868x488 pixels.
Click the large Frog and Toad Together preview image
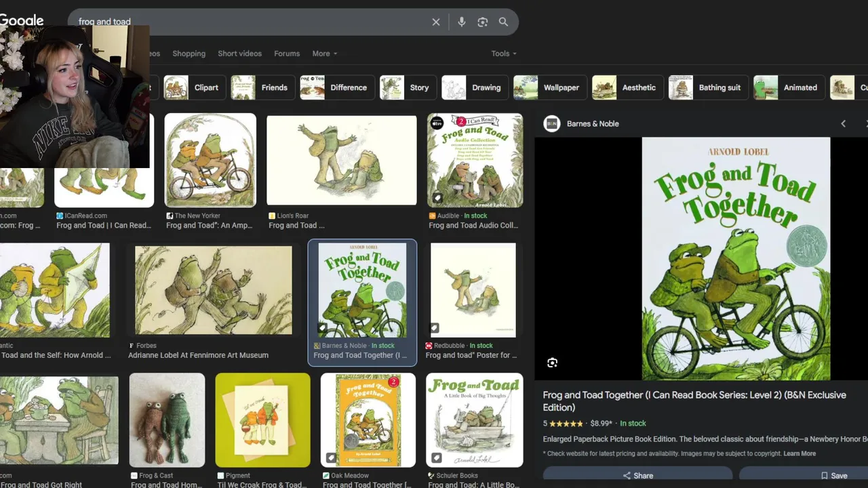pos(736,259)
